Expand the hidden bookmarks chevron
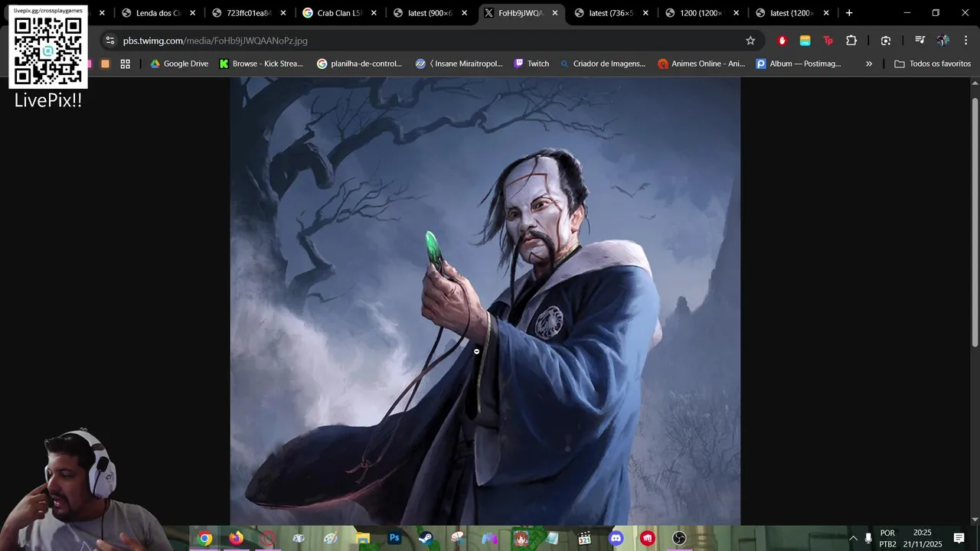Screen dimensions: 980x551 [869, 64]
